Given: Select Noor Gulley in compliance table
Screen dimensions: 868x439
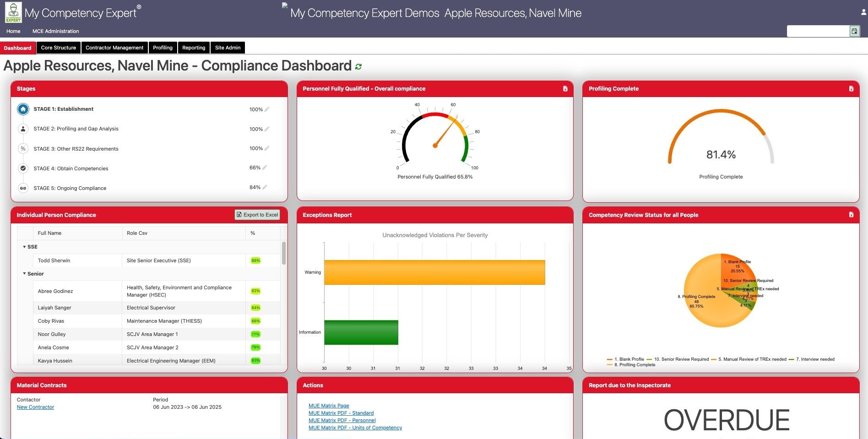Looking at the screenshot, I should coord(52,334).
